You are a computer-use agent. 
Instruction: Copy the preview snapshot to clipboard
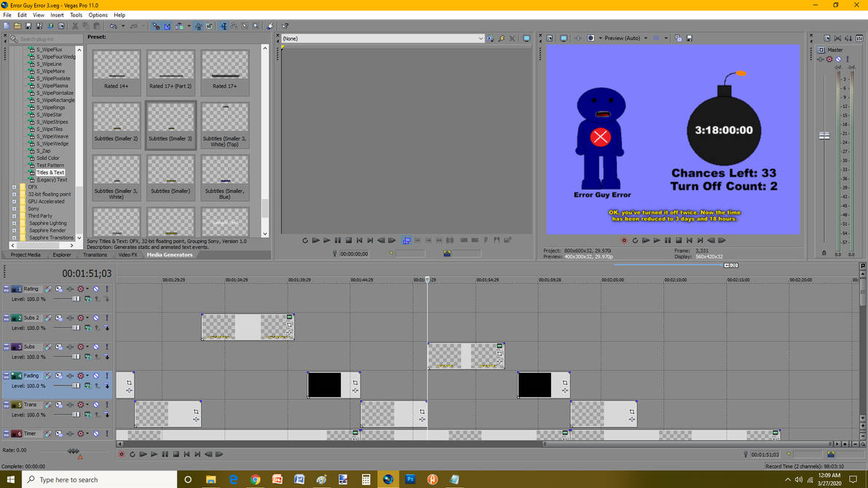[x=678, y=39]
